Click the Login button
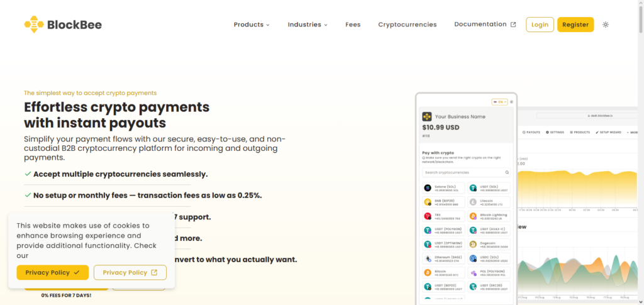The image size is (644, 305). click(x=540, y=25)
